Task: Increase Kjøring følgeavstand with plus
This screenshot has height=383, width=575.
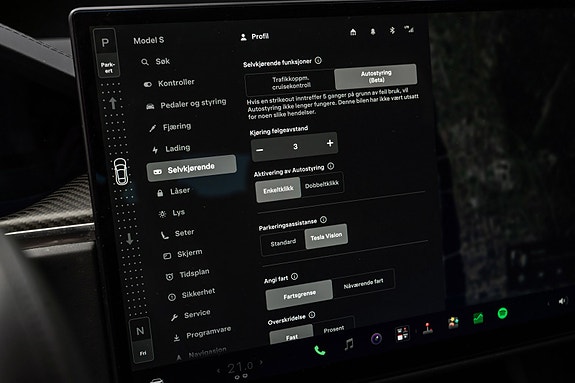Action: 330,143
